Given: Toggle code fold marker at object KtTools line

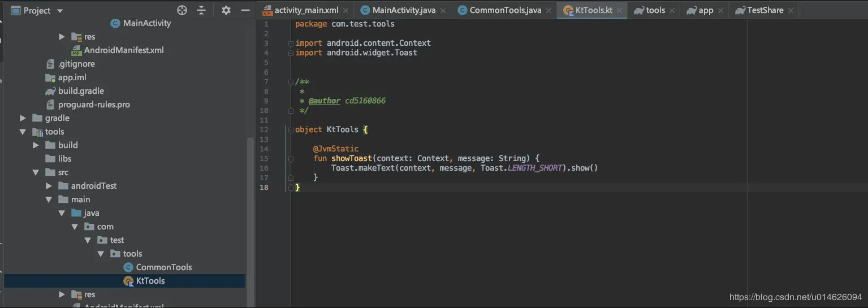Looking at the screenshot, I should pyautogui.click(x=290, y=129).
